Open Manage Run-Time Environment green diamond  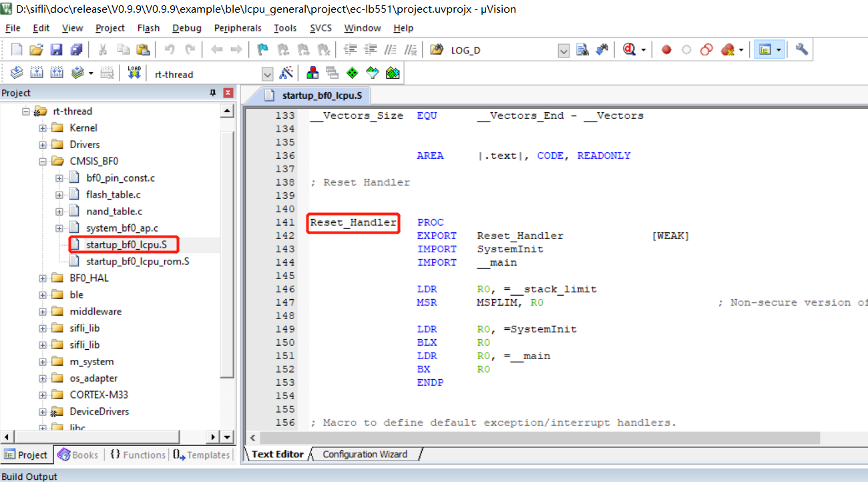tap(353, 73)
